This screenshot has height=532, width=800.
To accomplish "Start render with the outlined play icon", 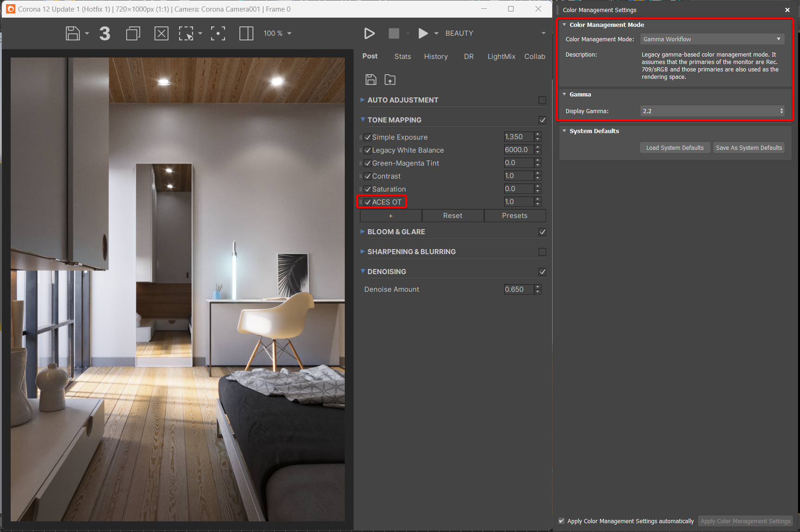I will click(x=369, y=33).
